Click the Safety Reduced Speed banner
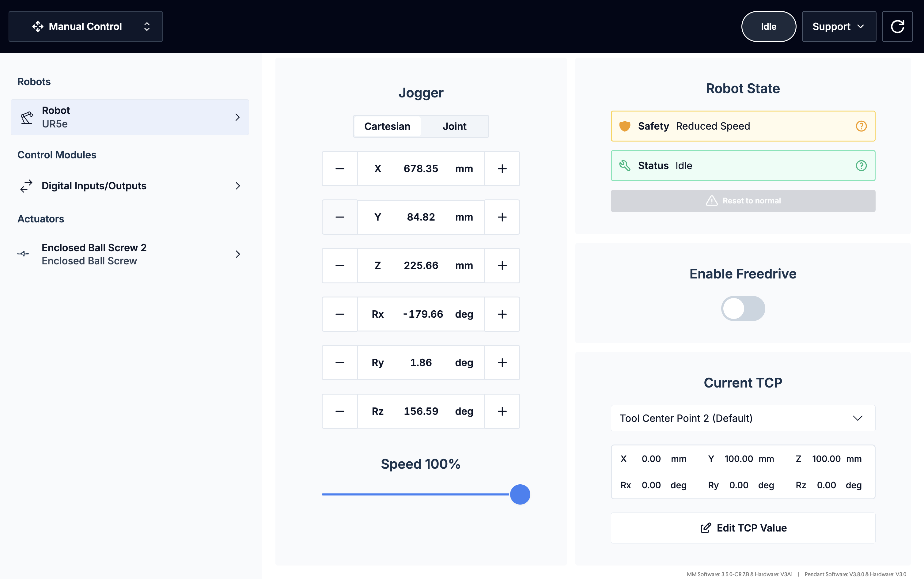The image size is (924, 579). click(x=743, y=126)
